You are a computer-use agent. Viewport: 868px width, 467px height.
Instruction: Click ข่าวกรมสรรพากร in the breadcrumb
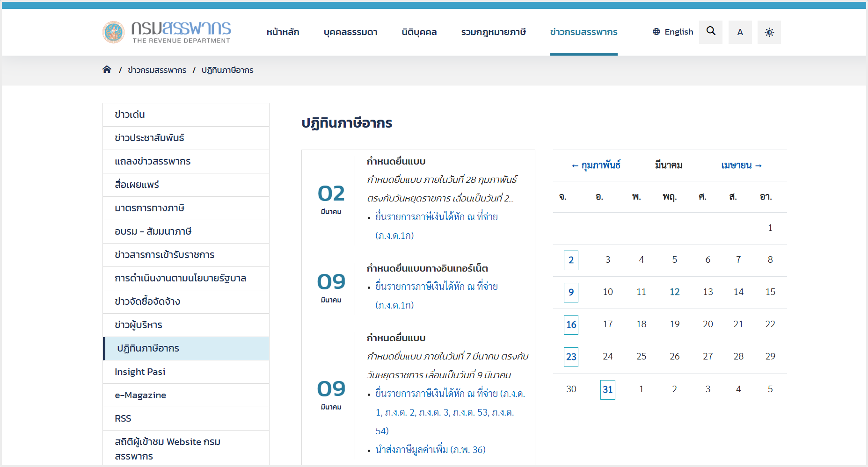click(x=157, y=70)
